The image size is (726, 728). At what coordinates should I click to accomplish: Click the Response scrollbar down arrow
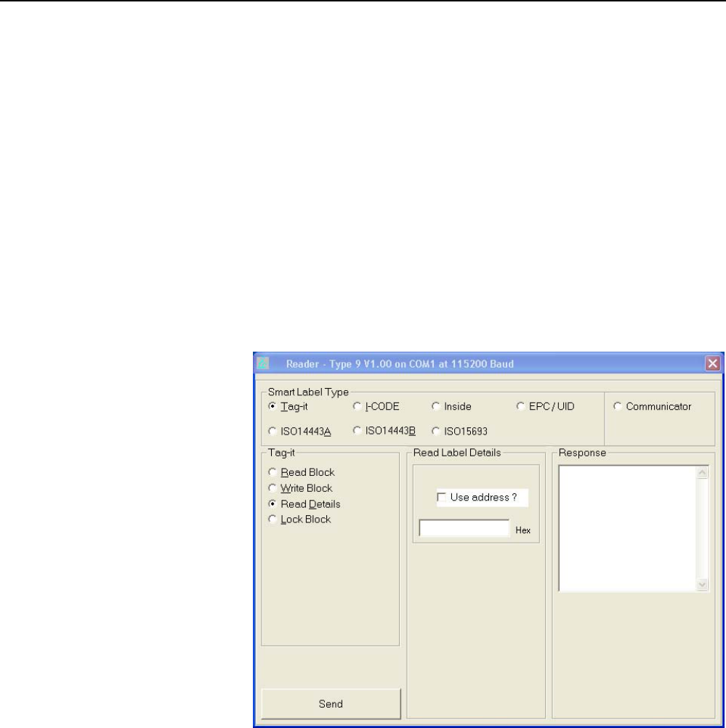702,585
